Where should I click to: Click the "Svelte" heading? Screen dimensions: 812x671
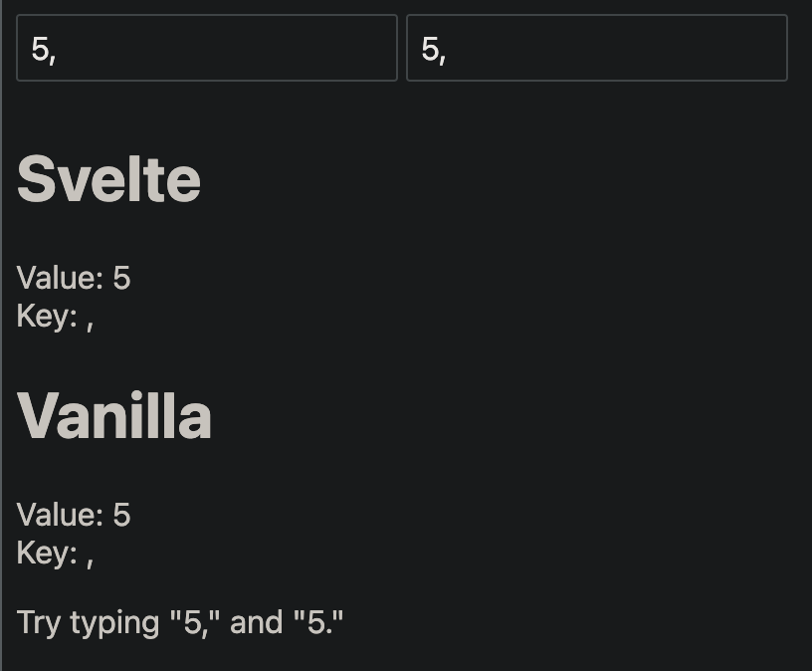pyautogui.click(x=109, y=179)
